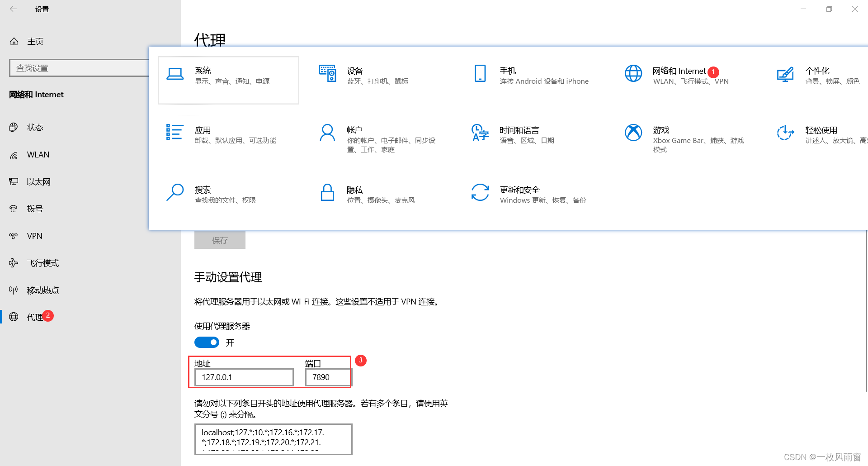Image resolution: width=868 pixels, height=466 pixels.
Task: Open the 应用 Apps list icon
Action: (x=175, y=132)
